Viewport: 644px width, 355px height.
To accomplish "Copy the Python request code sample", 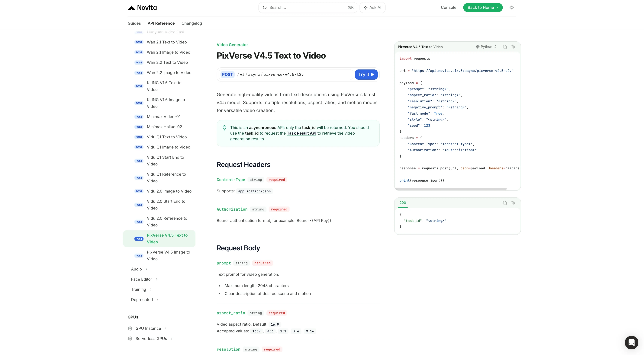I will point(504,47).
